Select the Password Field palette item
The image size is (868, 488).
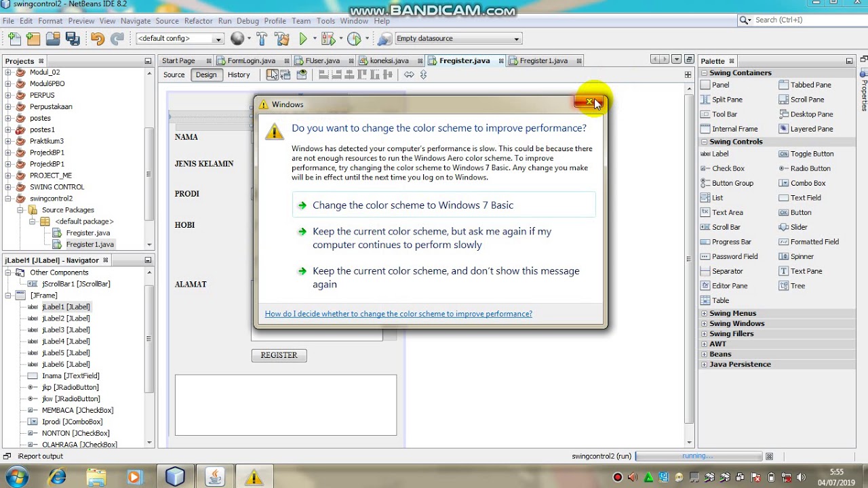pos(729,256)
